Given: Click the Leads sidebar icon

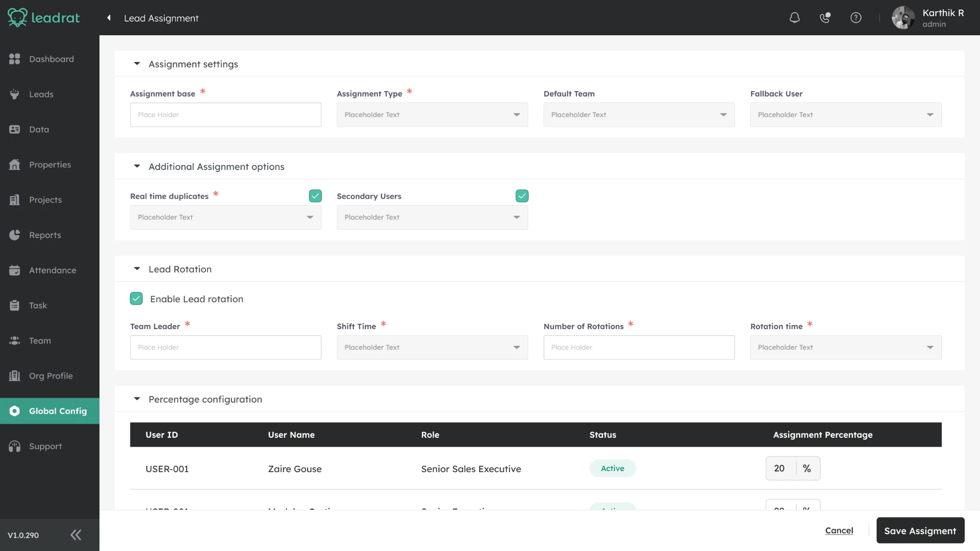Looking at the screenshot, I should (x=15, y=94).
